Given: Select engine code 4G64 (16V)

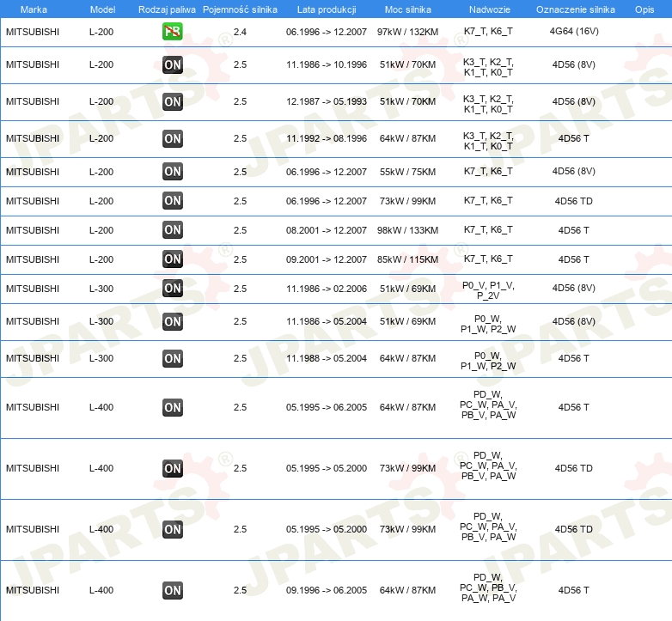Looking at the screenshot, I should click(574, 31).
